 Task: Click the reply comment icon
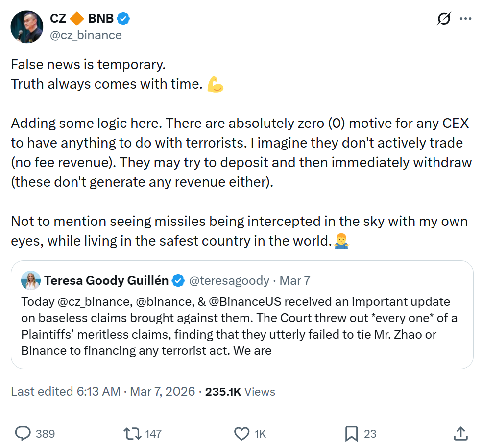(x=24, y=433)
